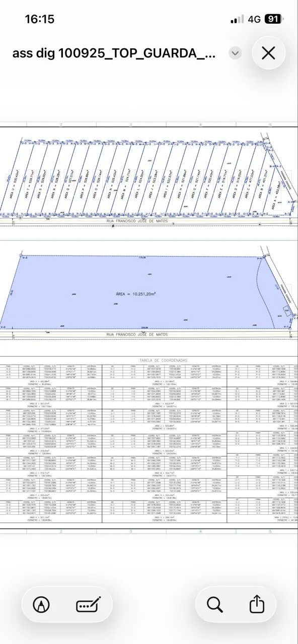Tap the form fill signature icon
This screenshot has width=298, height=644.
[89, 604]
